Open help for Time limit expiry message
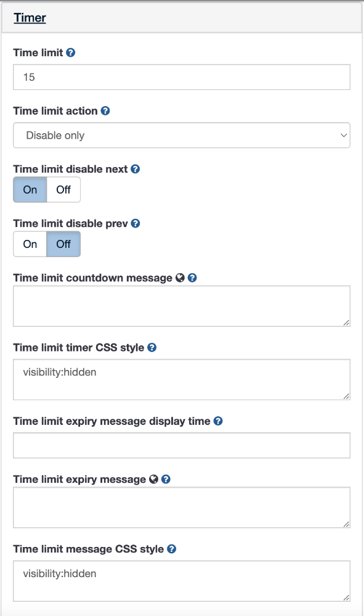The width and height of the screenshot is (364, 616). point(166,479)
